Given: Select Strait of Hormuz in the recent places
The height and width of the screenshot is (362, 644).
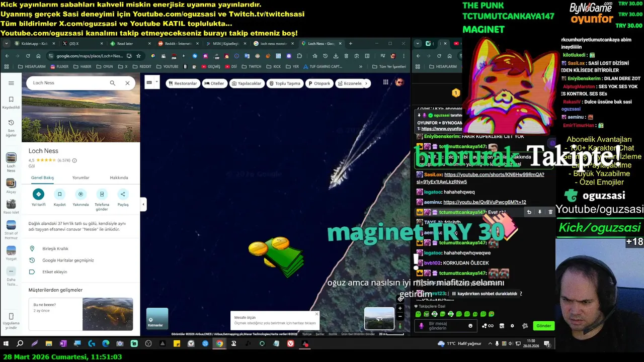Looking at the screenshot, I should pos(11,229).
